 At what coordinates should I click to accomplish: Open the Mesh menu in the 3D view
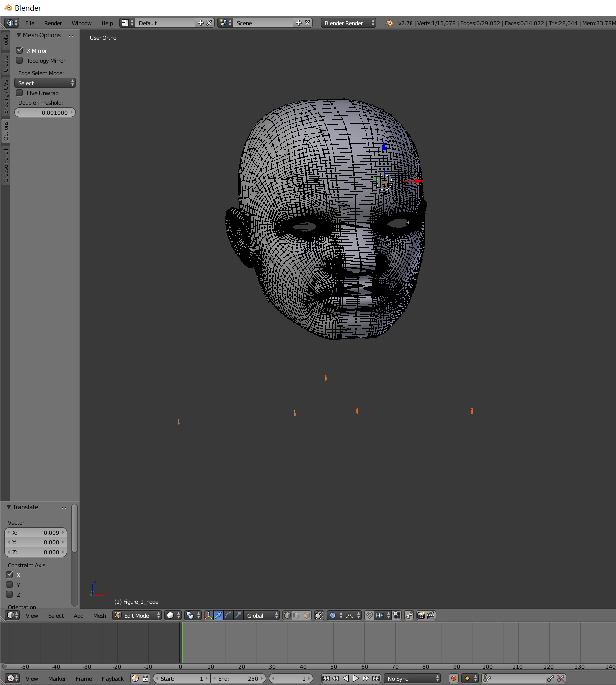100,615
